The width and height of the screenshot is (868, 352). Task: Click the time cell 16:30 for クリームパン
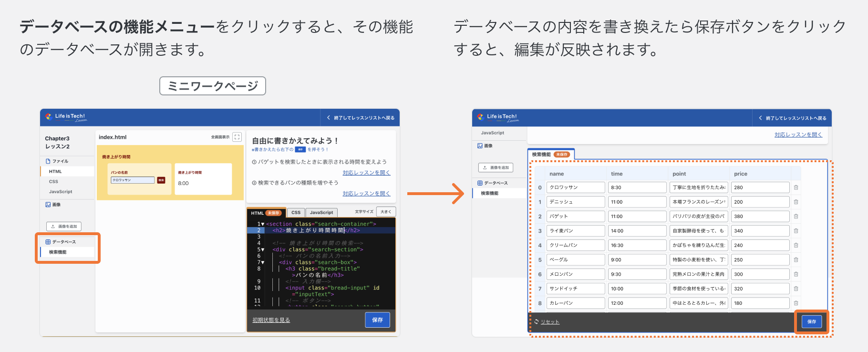coord(637,245)
